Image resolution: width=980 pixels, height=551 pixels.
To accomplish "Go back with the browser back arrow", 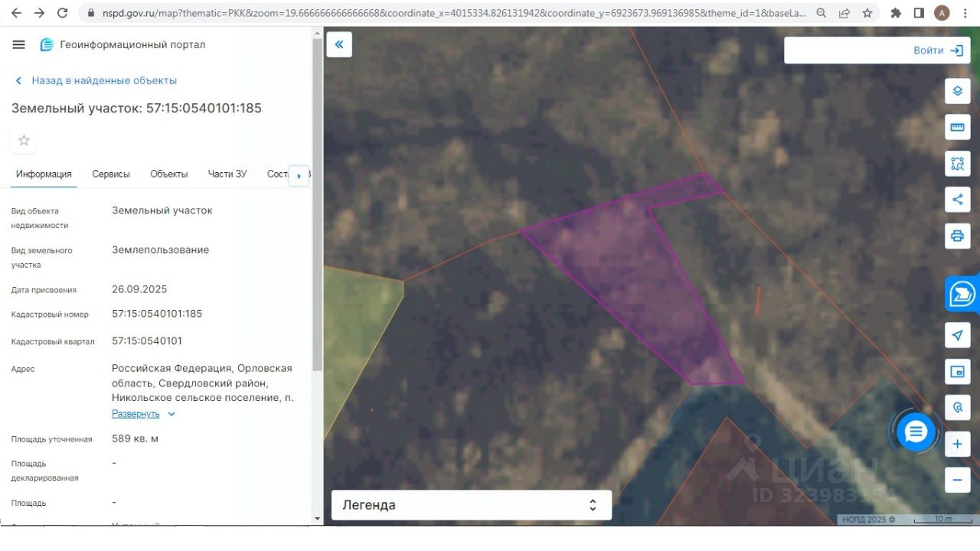I will pos(17,13).
